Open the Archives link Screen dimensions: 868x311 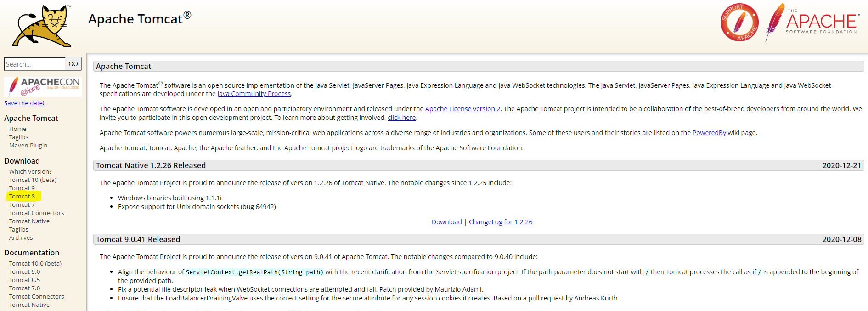tap(21, 238)
